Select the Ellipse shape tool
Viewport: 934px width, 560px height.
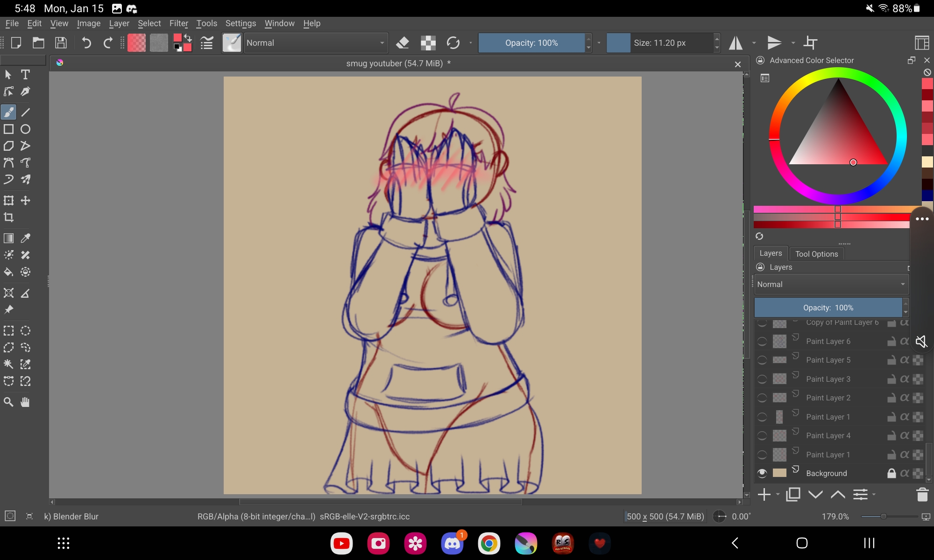26,129
